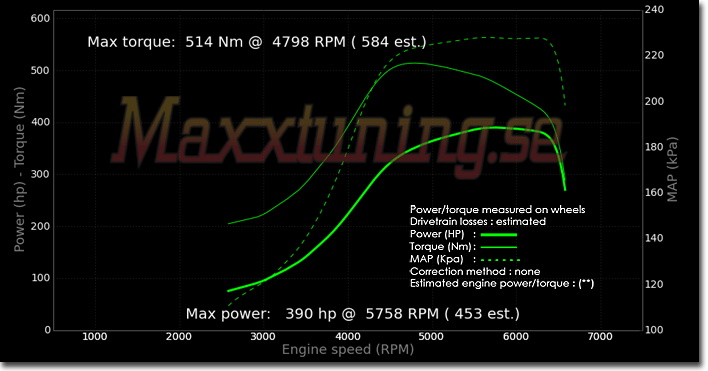Click the 'MAP (kPa)' right axis label
This screenshot has height=371, width=708.
672,169
